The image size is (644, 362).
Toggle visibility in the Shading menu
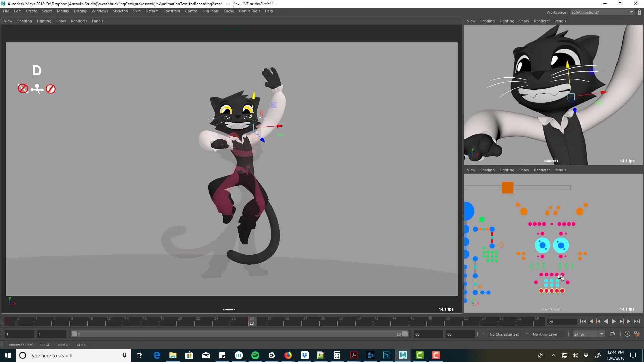(x=24, y=21)
